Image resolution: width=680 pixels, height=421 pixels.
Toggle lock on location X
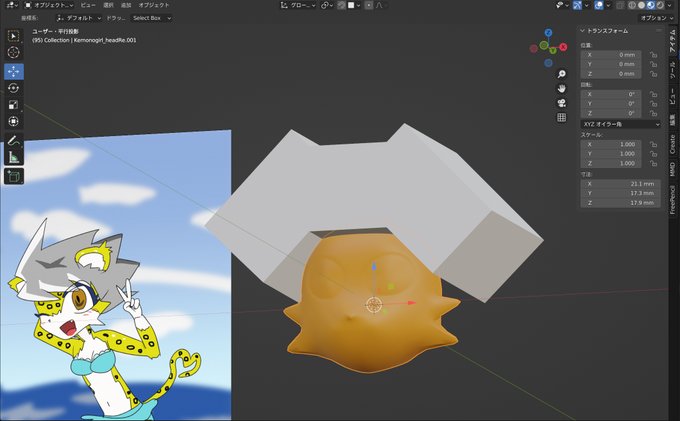click(653, 55)
